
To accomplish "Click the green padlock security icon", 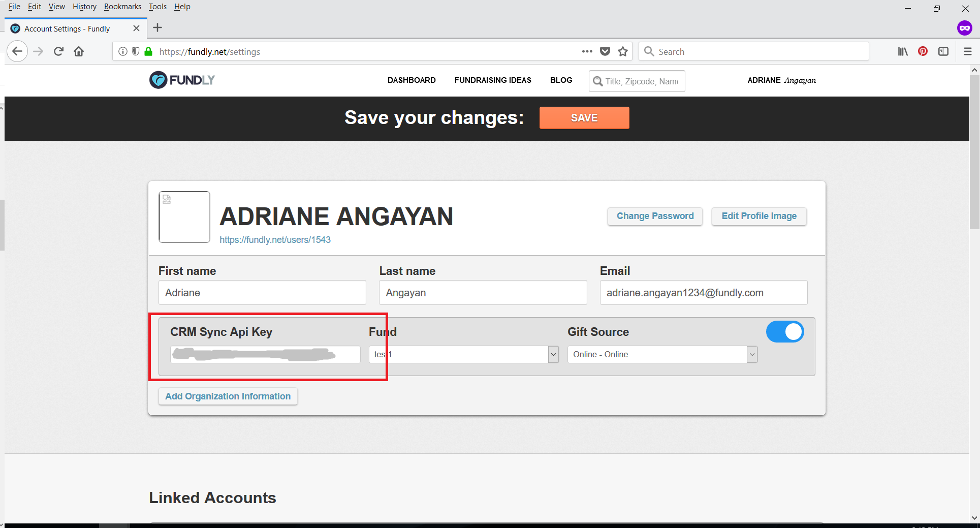I will [148, 51].
